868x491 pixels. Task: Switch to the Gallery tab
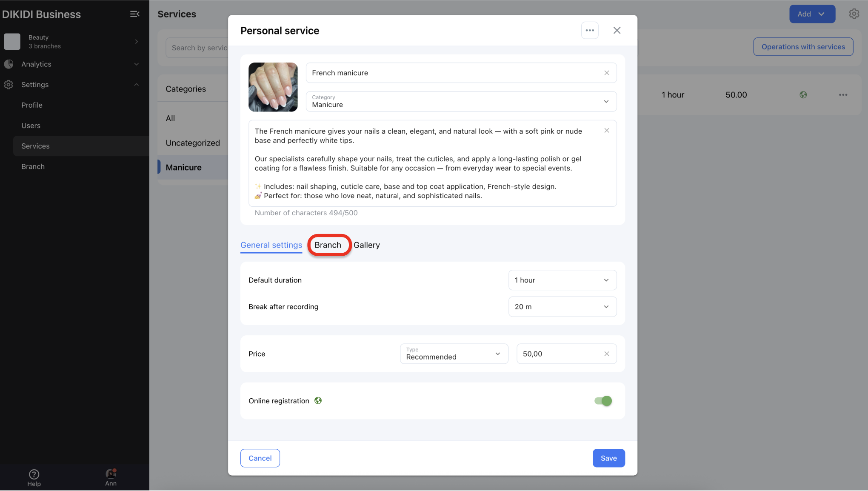(x=366, y=245)
